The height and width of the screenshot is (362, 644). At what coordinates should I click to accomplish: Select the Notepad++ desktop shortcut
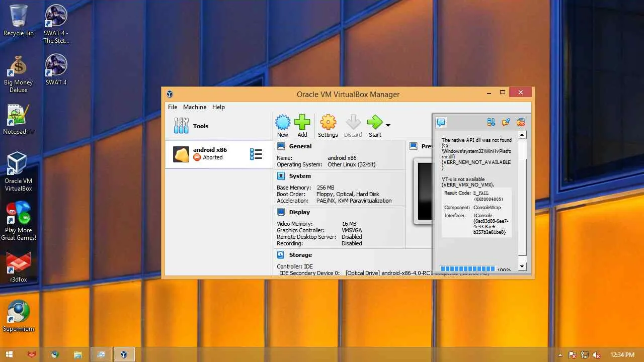click(19, 120)
